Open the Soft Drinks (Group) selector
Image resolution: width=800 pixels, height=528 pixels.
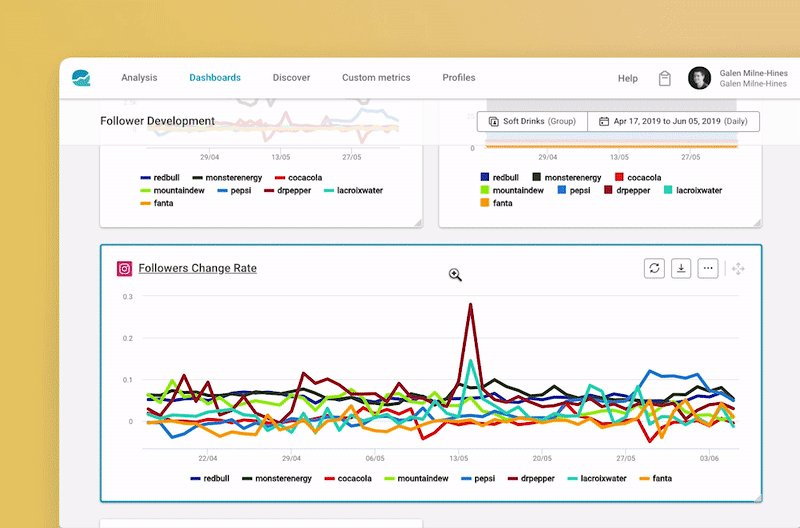tap(532, 121)
